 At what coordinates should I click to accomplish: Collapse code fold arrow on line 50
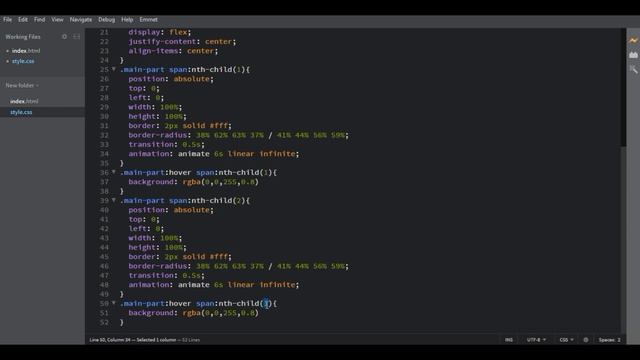[x=114, y=303]
